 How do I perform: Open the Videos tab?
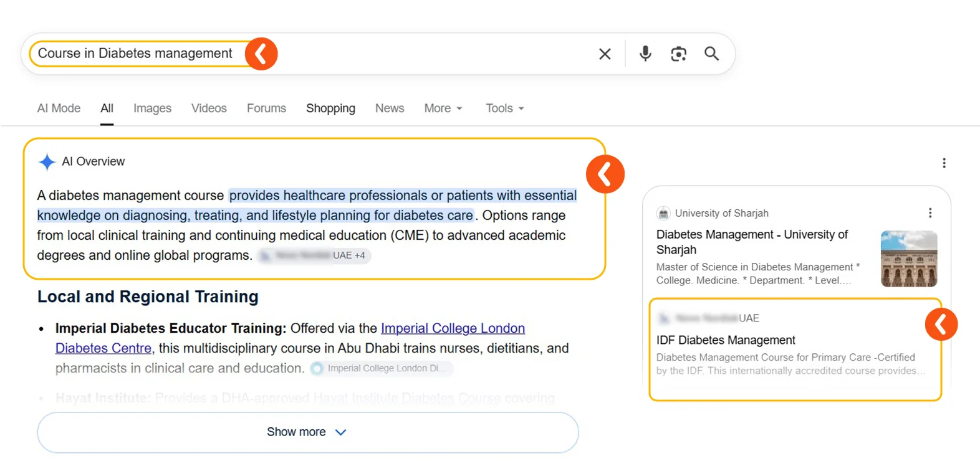pos(209,108)
